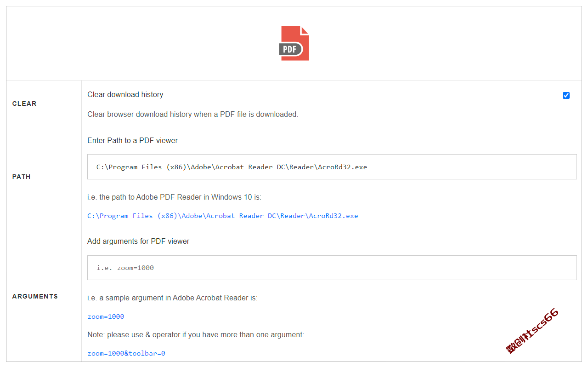Click the zoom=1000 sample argument
588x368 pixels.
coord(106,316)
